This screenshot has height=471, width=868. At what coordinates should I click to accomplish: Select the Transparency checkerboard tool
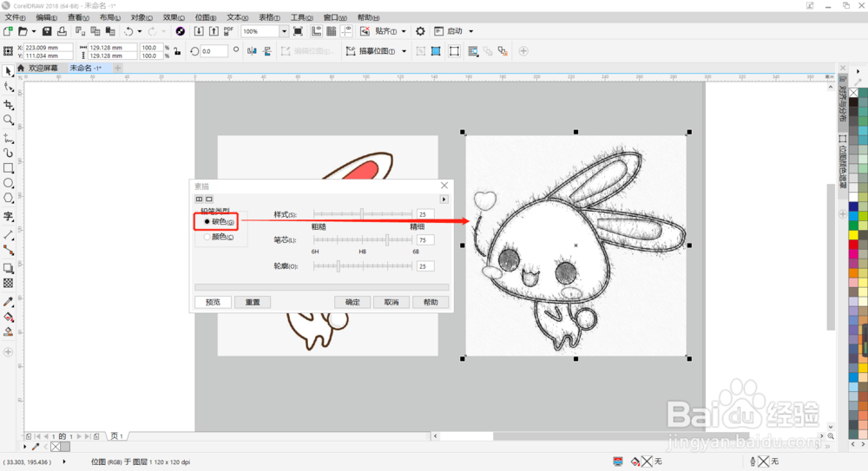(9, 284)
